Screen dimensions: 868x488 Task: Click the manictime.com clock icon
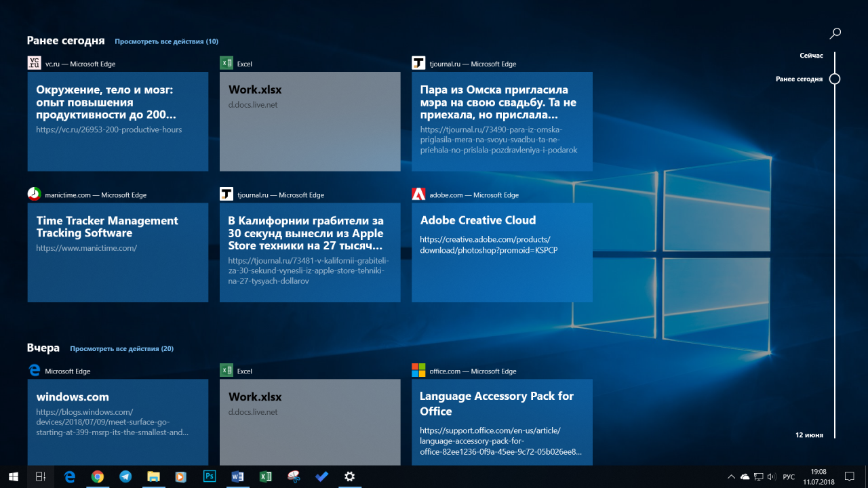coord(34,195)
